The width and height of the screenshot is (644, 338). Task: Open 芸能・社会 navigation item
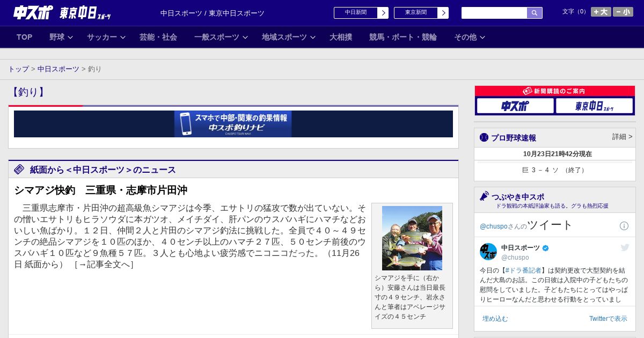[x=158, y=37]
